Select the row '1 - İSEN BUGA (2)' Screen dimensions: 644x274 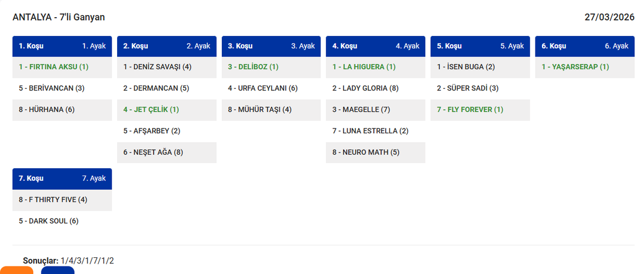(480, 67)
